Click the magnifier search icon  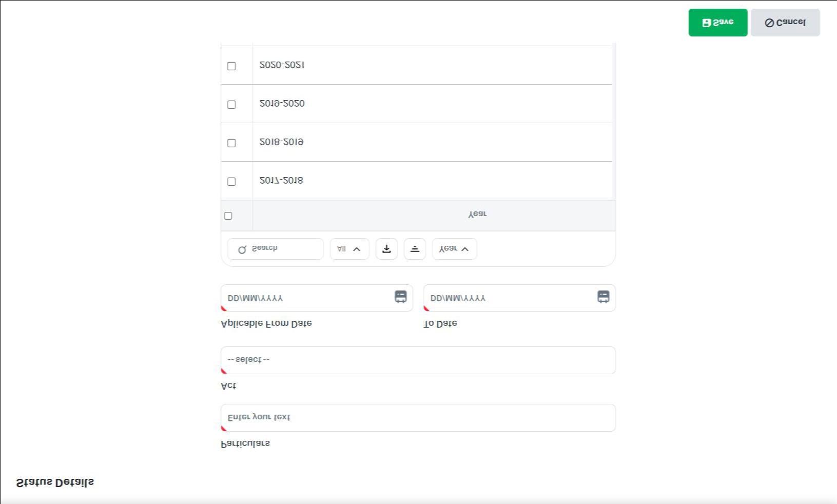coord(242,249)
